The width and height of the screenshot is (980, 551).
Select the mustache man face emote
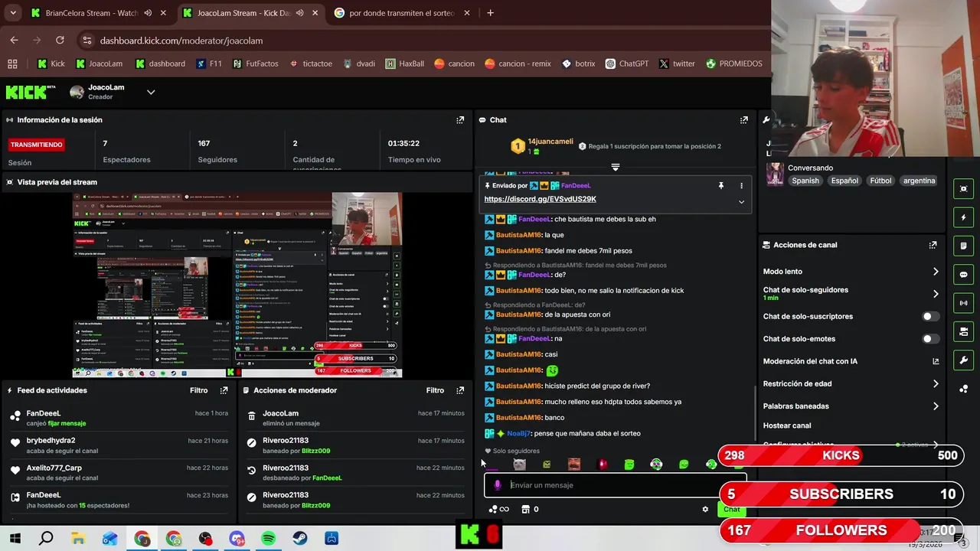574,465
